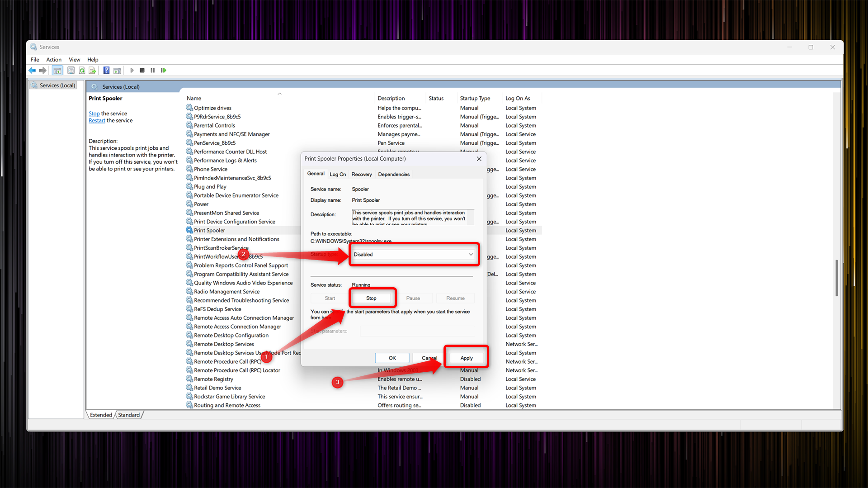868x488 pixels.
Task: Open the Properties toolbar icon
Action: pyautogui.click(x=71, y=70)
